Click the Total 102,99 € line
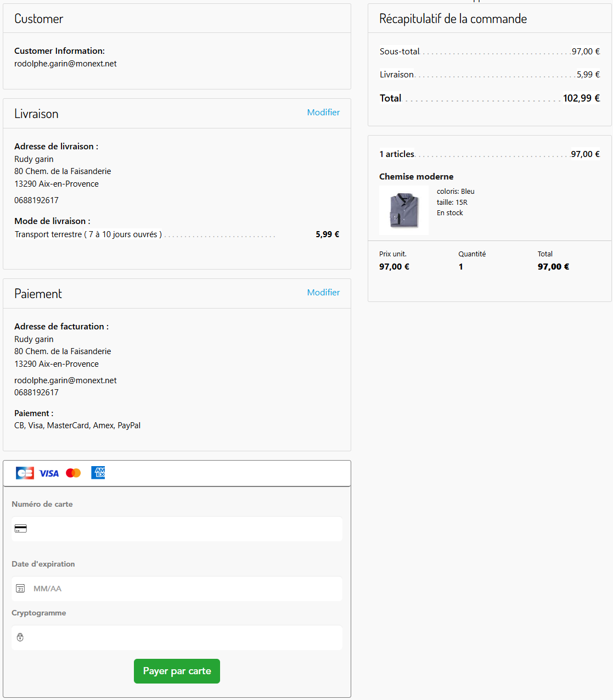Viewport: 613px width, 700px height. click(490, 98)
